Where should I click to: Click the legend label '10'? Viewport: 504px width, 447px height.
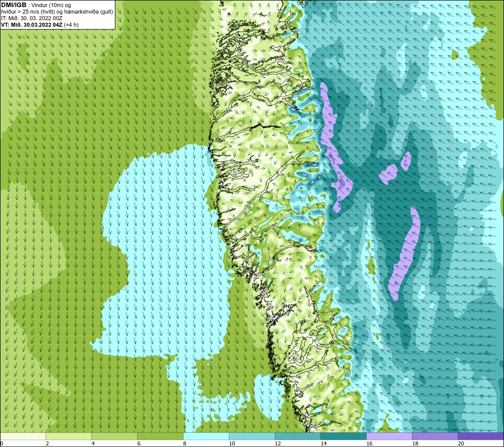232,443
